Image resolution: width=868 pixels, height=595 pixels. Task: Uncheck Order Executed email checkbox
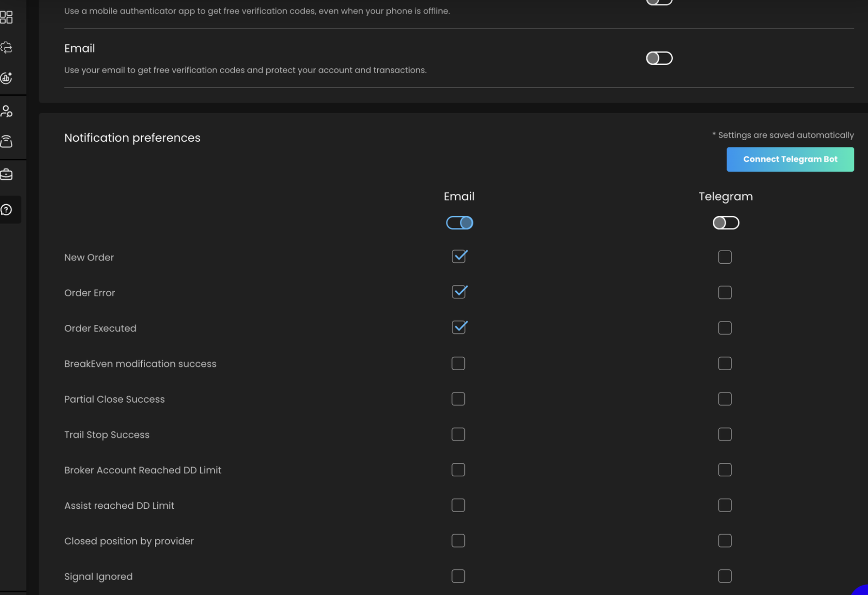(458, 328)
